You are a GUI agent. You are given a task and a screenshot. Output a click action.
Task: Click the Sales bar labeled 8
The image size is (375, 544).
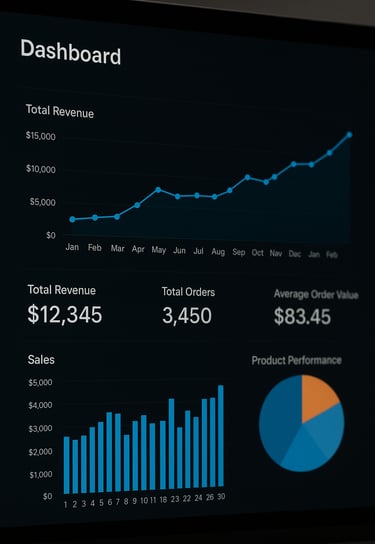[x=127, y=463]
